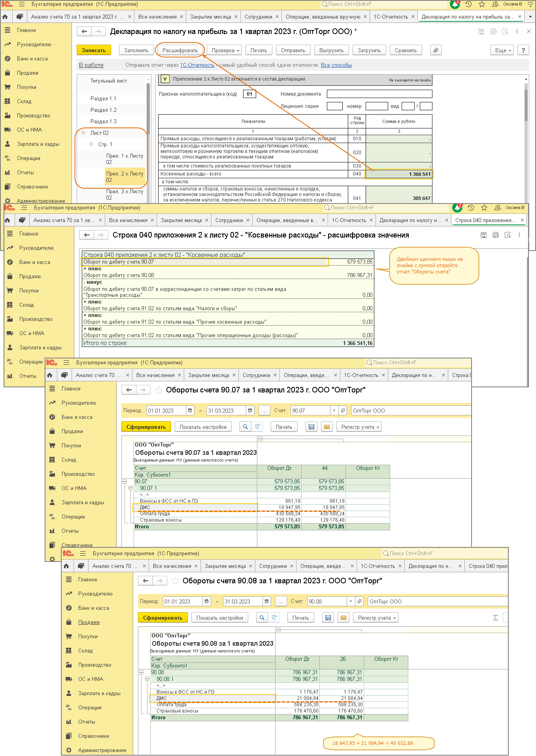Open calendar for end date 31.03.2023 in 90.08 window
Image resolution: width=536 pixels, height=756 pixels.
[x=267, y=601]
